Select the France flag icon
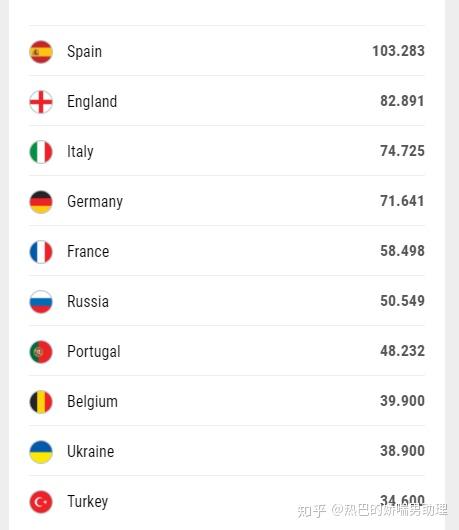 [x=41, y=252]
